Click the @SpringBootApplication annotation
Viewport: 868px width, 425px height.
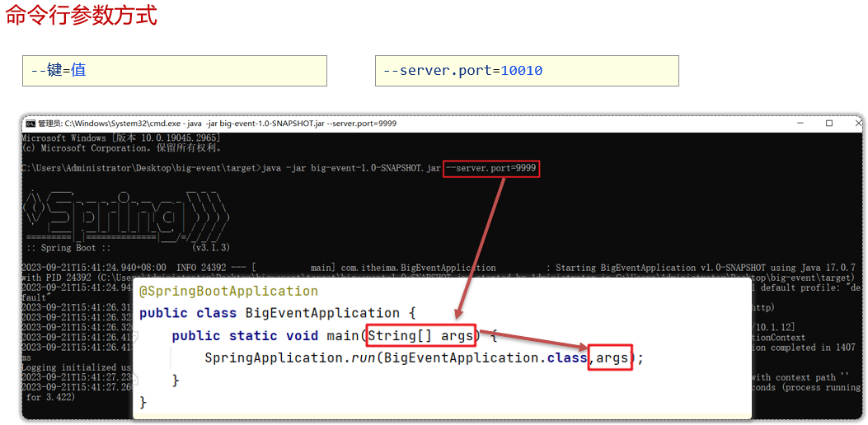pyautogui.click(x=228, y=291)
